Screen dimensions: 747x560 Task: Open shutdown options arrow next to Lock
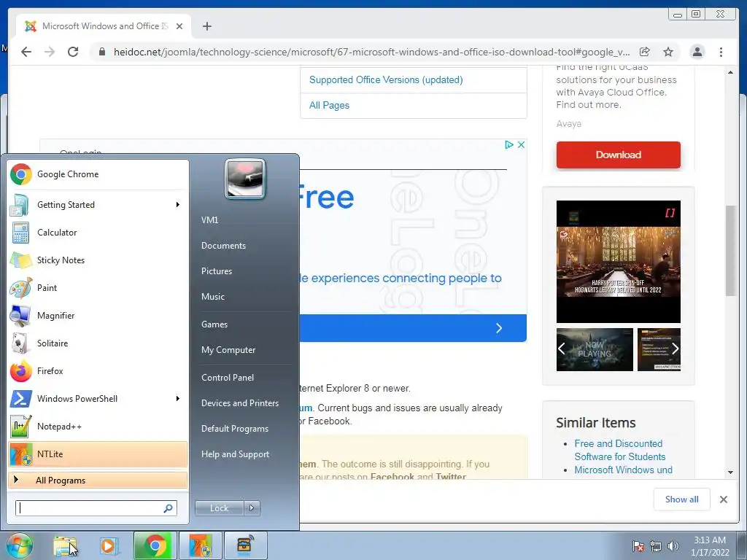pyautogui.click(x=252, y=508)
